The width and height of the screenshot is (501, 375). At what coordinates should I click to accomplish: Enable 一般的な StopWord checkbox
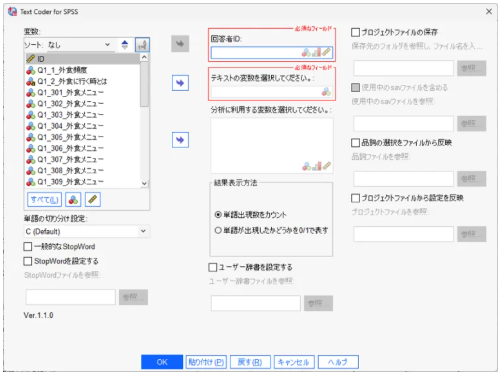tap(28, 247)
